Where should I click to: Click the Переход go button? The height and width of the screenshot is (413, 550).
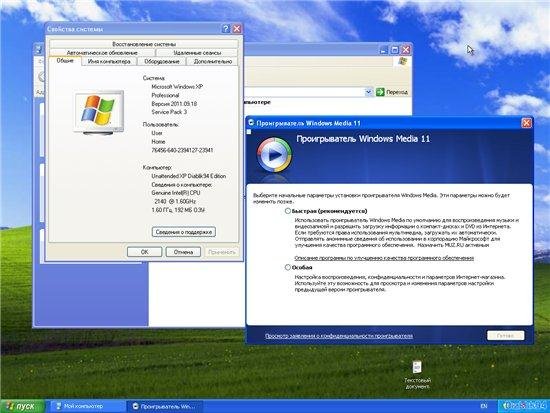[x=392, y=92]
